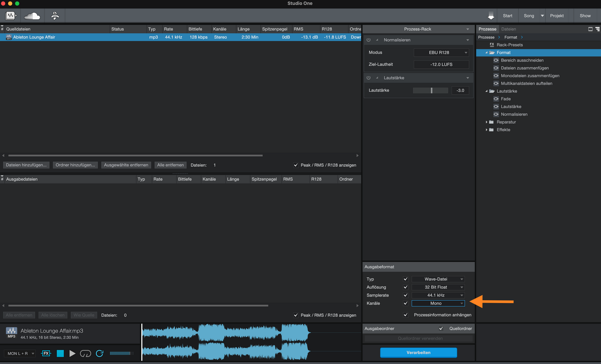Click icon of the Fade process
Screen dimensions: 601x364
[496, 99]
